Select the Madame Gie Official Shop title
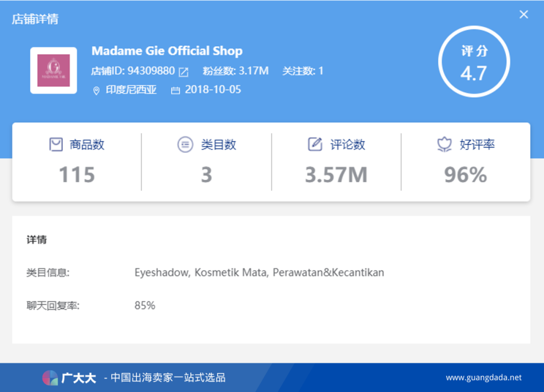 (x=167, y=51)
